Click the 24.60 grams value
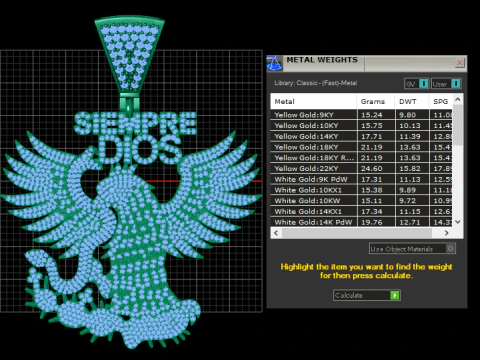This screenshot has width=480, height=360. [371, 169]
